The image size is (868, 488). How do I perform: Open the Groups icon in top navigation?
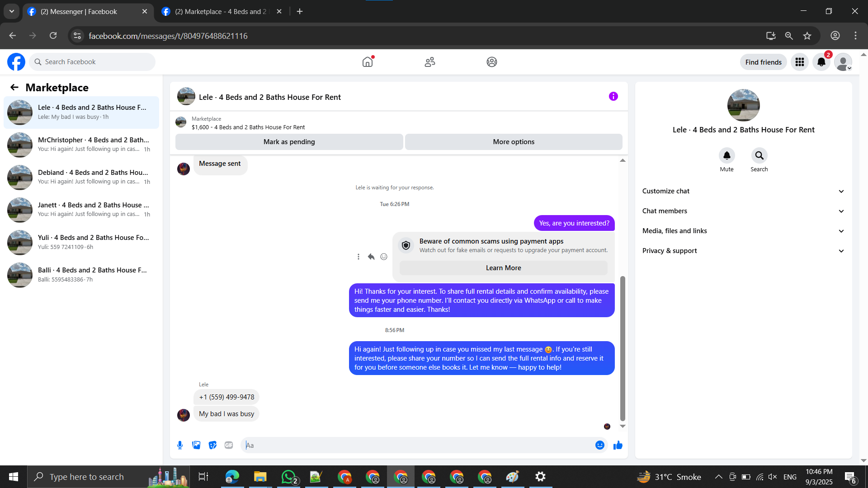pos(492,62)
